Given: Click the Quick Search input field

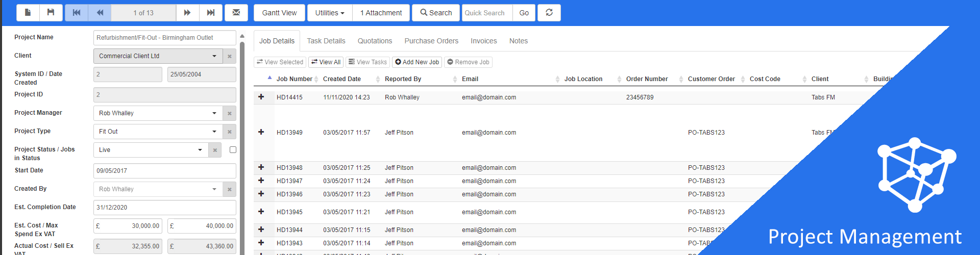Looking at the screenshot, I should pos(486,13).
